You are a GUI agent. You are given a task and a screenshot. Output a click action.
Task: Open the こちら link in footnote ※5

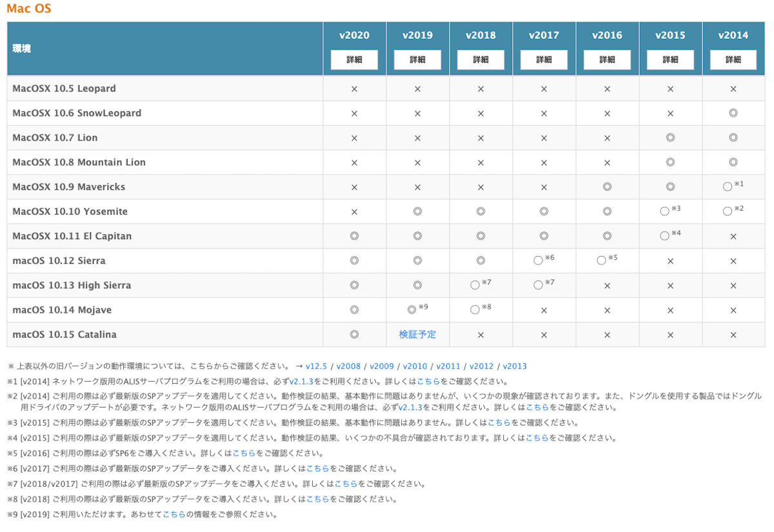[244, 453]
